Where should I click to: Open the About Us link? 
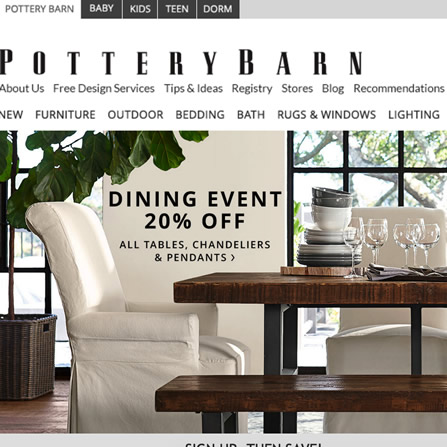point(22,88)
